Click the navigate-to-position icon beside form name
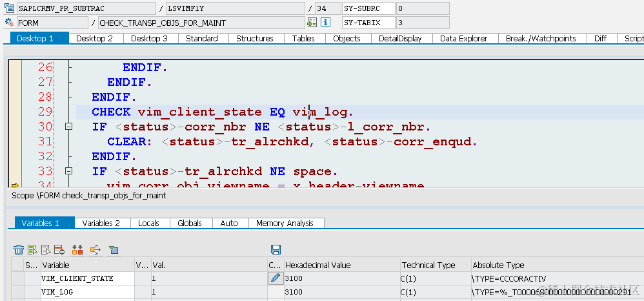Viewport: 644px width, 301px height. 312,22
